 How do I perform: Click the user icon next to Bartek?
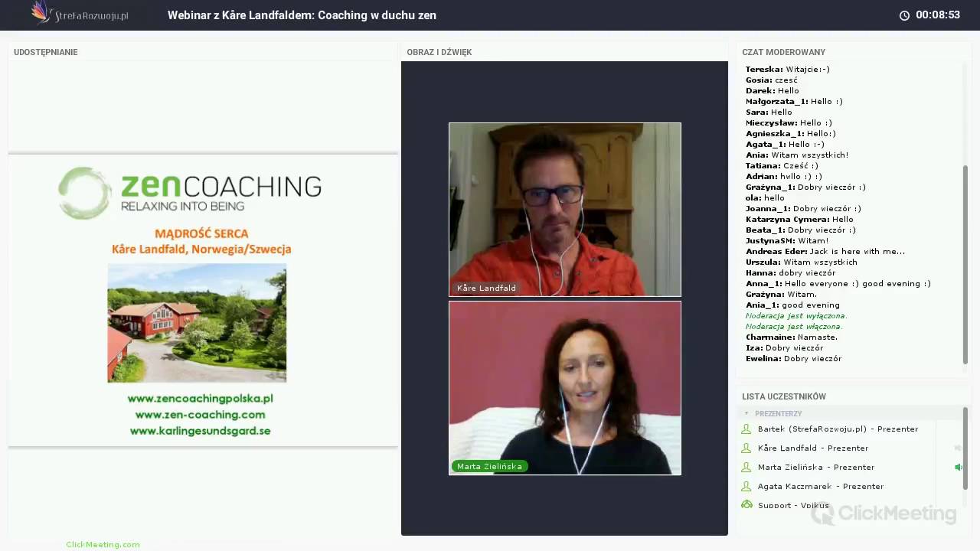[x=746, y=429]
